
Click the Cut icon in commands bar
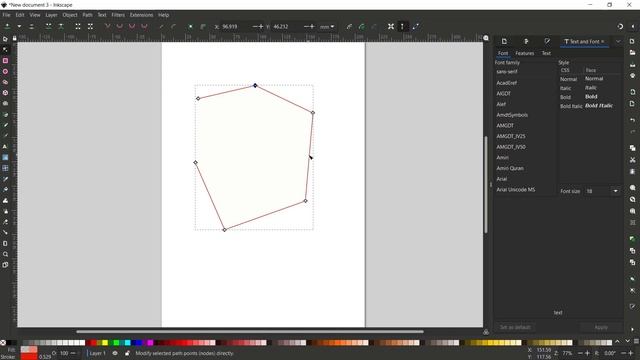point(632,160)
